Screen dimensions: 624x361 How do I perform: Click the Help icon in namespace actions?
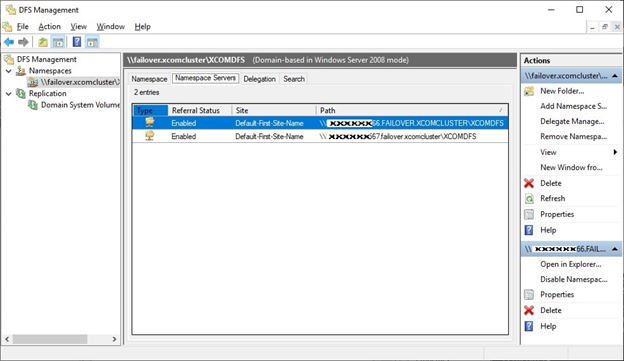click(x=529, y=230)
